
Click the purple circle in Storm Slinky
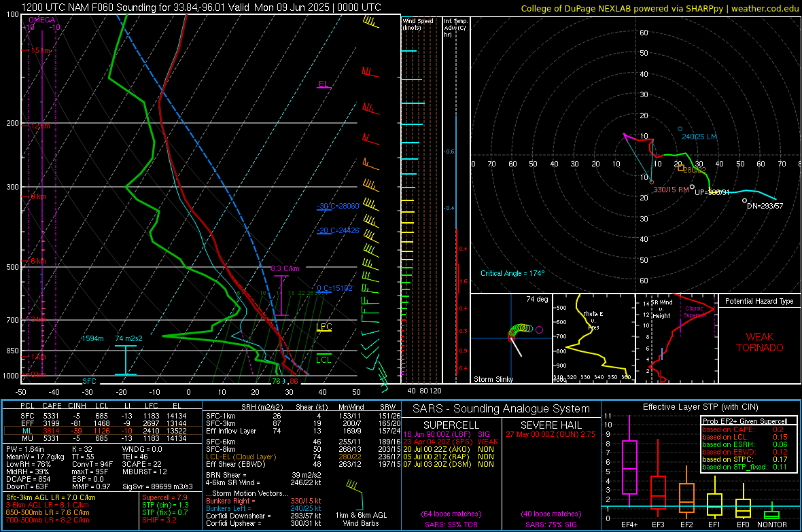[x=539, y=330]
